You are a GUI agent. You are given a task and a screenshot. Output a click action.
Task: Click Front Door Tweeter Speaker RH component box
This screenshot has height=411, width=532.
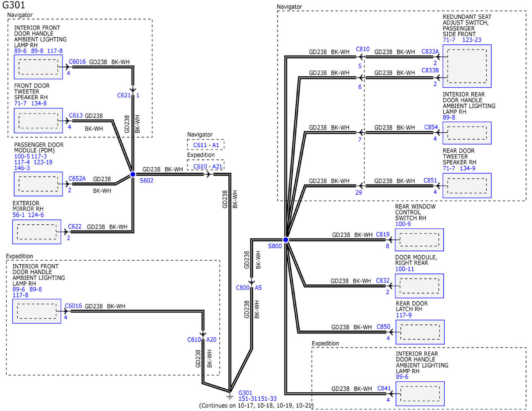click(38, 120)
